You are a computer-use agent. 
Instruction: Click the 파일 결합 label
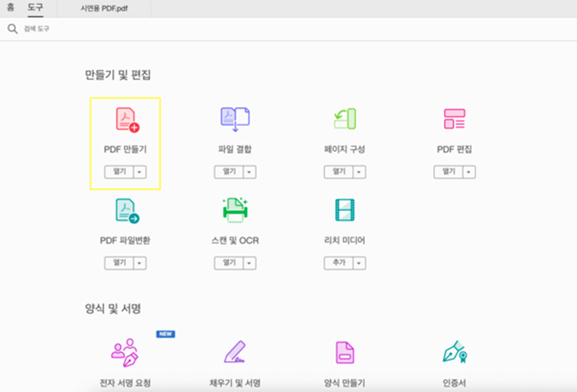pyautogui.click(x=235, y=149)
